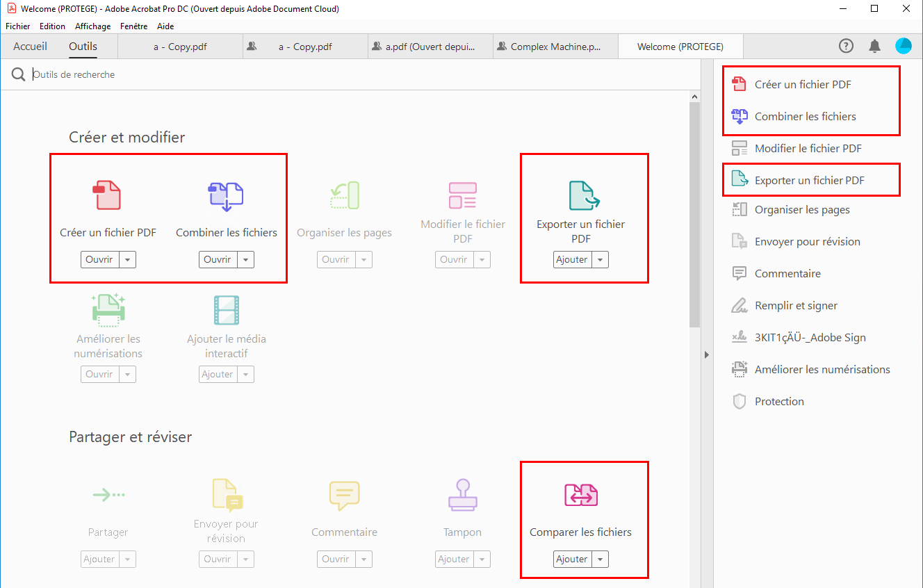Click Ajouter under Comparer les fichiers
Image resolution: width=923 pixels, height=588 pixels.
pos(572,559)
